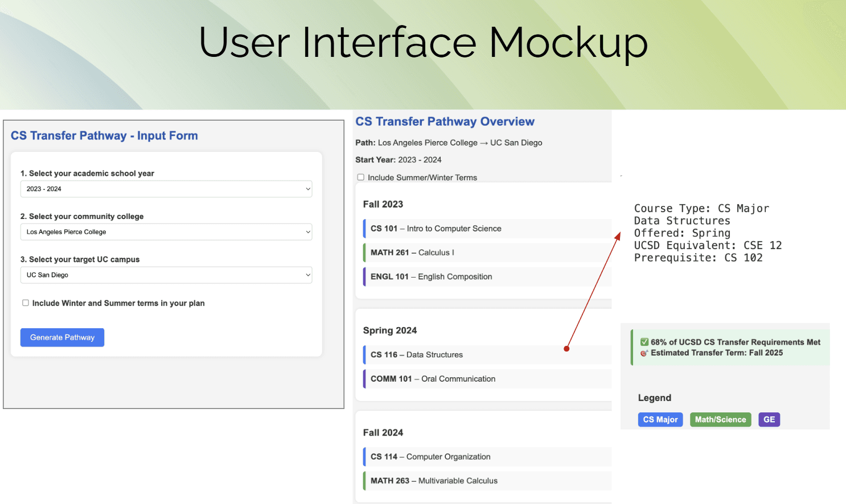This screenshot has height=504, width=846.
Task: Click the MATH 263 Multivariable Calculus row
Action: [x=434, y=481]
